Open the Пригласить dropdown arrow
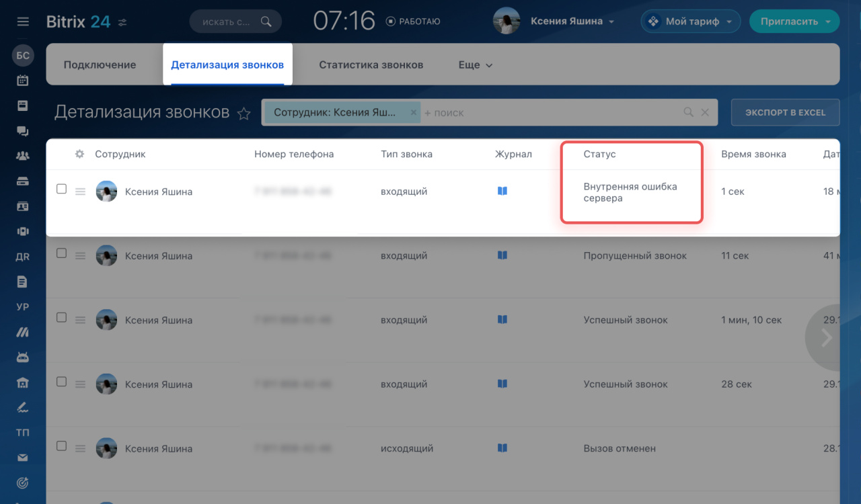This screenshot has width=861, height=504. pyautogui.click(x=828, y=22)
